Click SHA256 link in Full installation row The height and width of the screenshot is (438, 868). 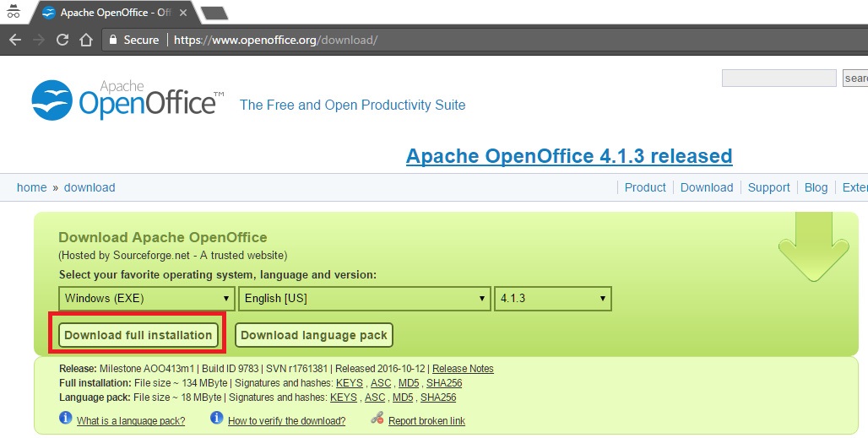(444, 383)
